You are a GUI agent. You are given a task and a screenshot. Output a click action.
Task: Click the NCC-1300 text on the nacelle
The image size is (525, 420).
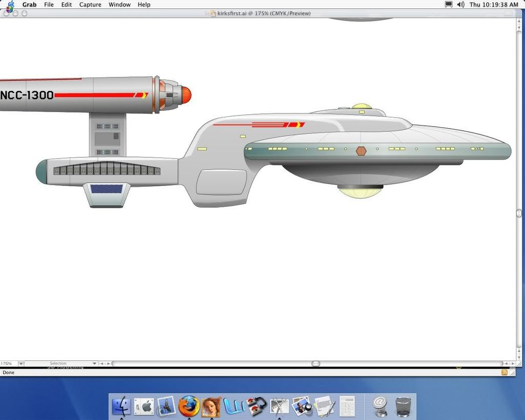click(x=27, y=95)
